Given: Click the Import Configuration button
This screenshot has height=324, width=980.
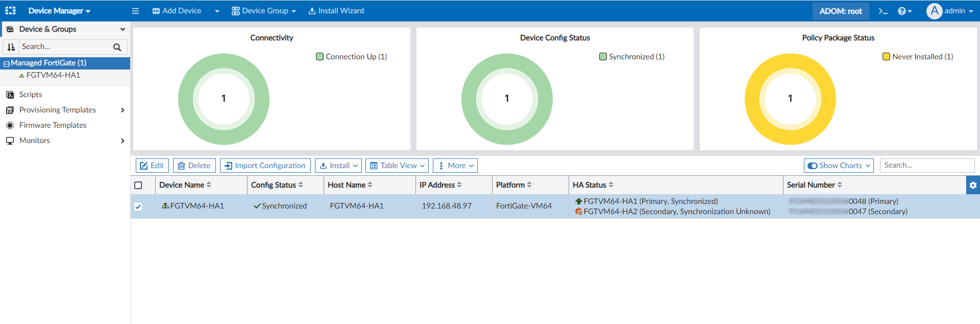Looking at the screenshot, I should point(265,166).
